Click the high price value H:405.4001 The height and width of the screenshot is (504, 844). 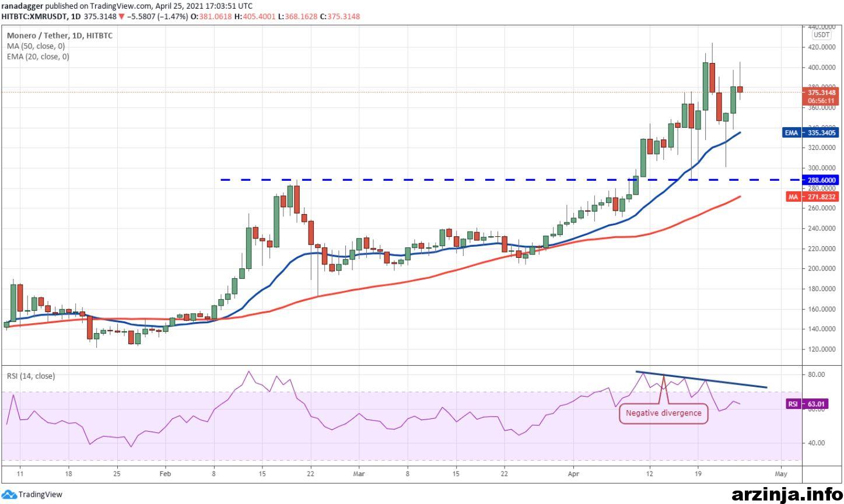255,16
